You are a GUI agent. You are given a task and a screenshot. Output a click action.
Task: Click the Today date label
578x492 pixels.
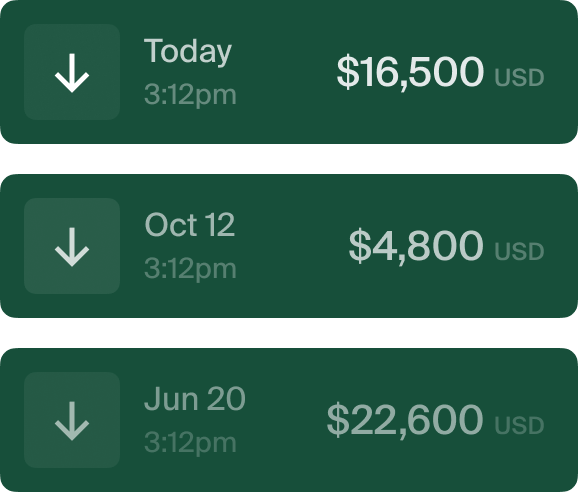pos(188,52)
